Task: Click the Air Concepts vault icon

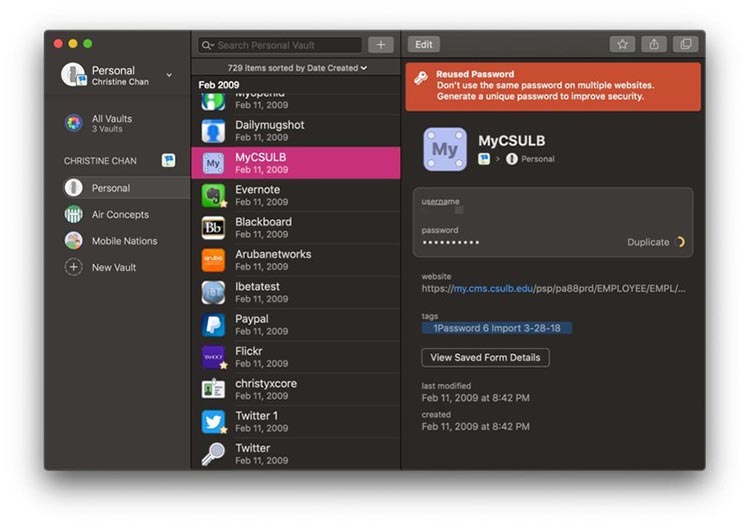Action: coord(74,214)
